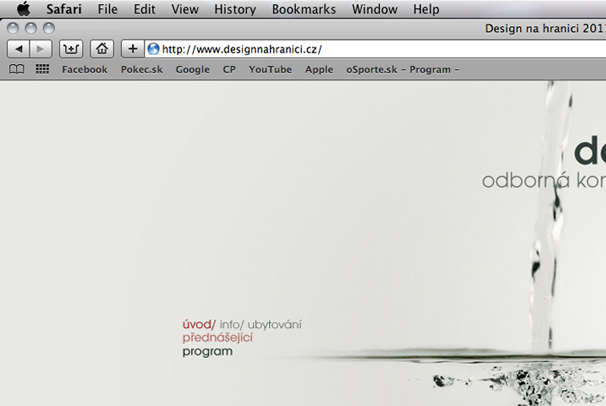
Task: Go to the Home page icon
Action: coord(101,48)
